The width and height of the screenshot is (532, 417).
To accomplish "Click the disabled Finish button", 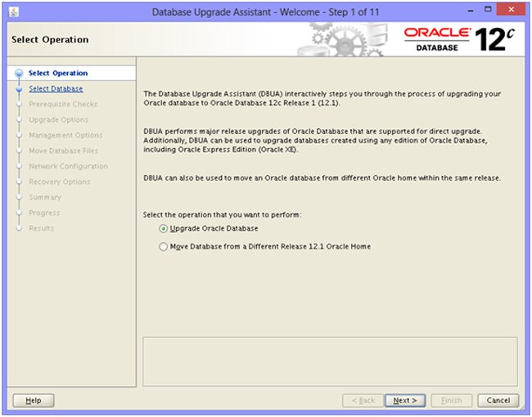I will click(x=452, y=401).
